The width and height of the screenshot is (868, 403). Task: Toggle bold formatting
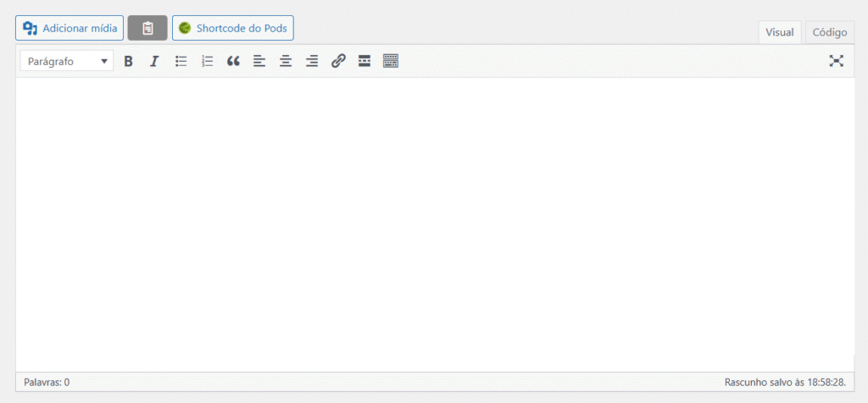pos(129,61)
